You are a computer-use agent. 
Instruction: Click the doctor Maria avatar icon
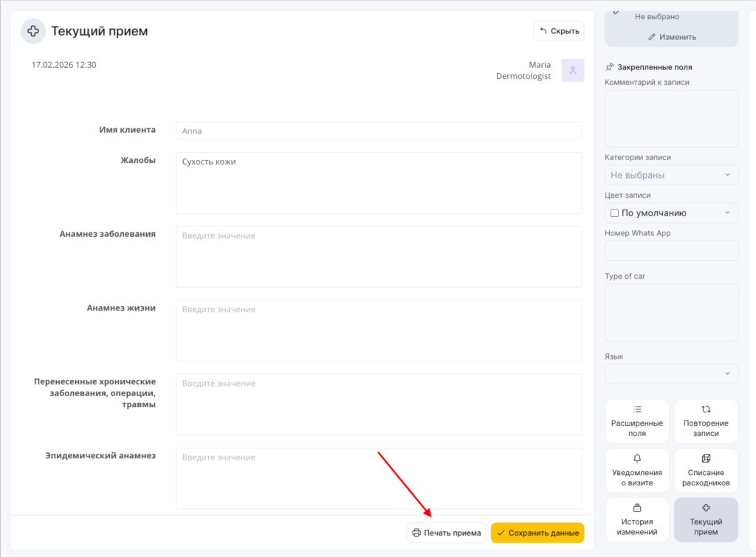572,70
